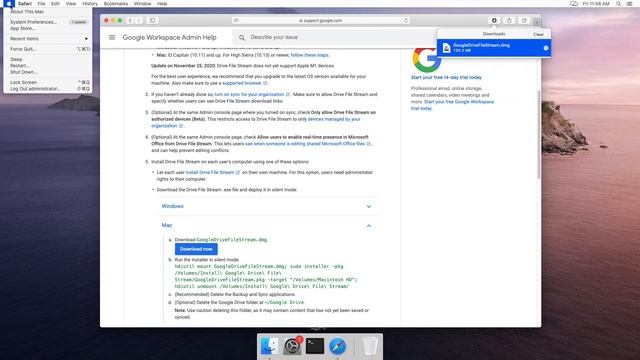
Task: Choose Log Out administrator
Action: tap(48, 89)
